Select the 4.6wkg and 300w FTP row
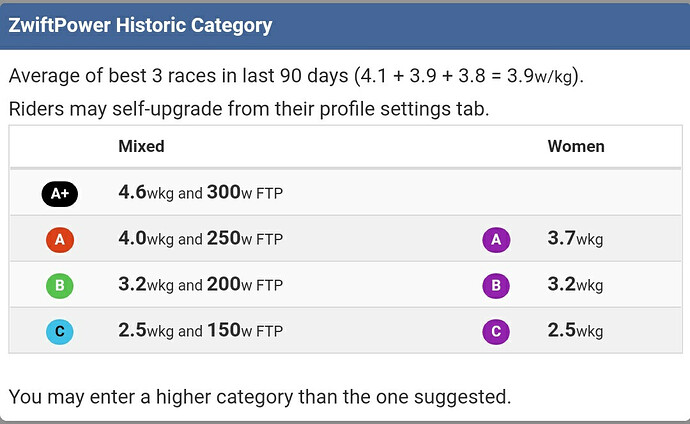The height and width of the screenshot is (424, 690). [345, 193]
